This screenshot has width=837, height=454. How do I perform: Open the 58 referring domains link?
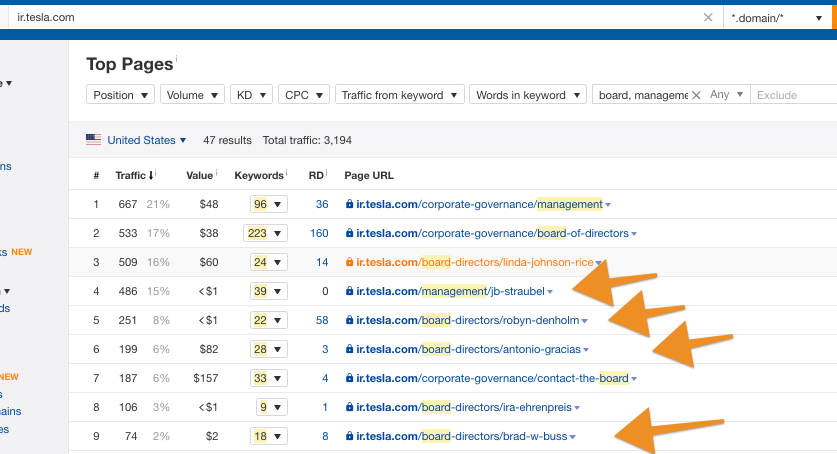[x=322, y=320]
